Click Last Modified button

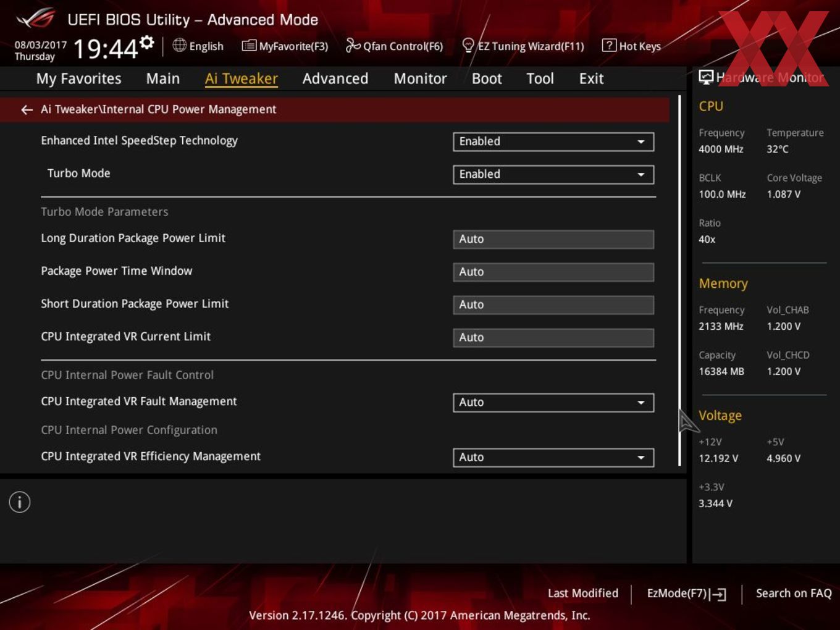(583, 593)
